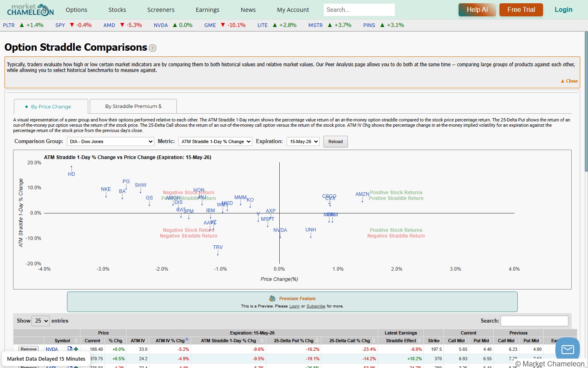Open the Metric dropdown
This screenshot has height=368, width=588.
click(x=215, y=141)
